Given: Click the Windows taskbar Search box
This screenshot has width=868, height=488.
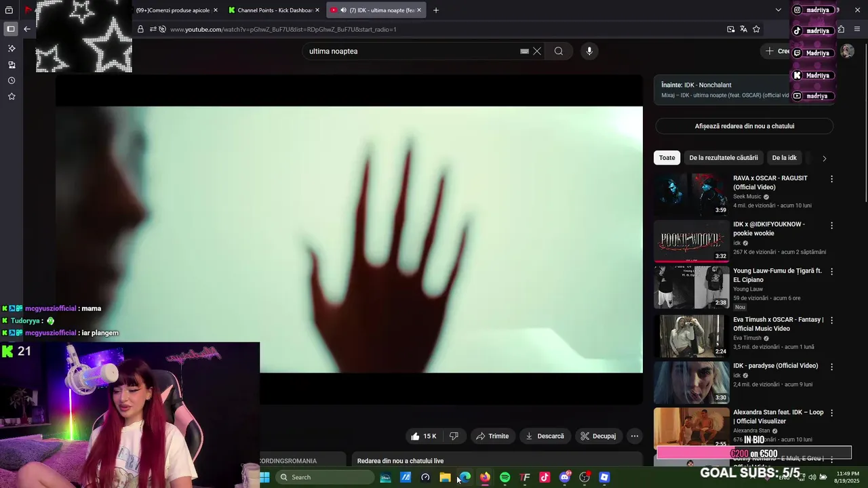Looking at the screenshot, I should click(x=325, y=477).
